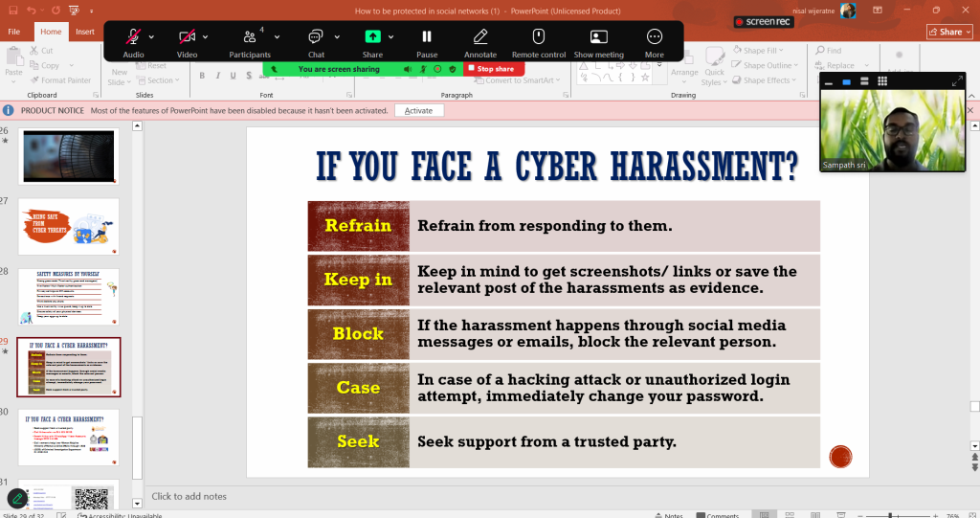Open the Zoom Participants panel
The height and width of the screenshot is (518, 980).
click(x=250, y=37)
